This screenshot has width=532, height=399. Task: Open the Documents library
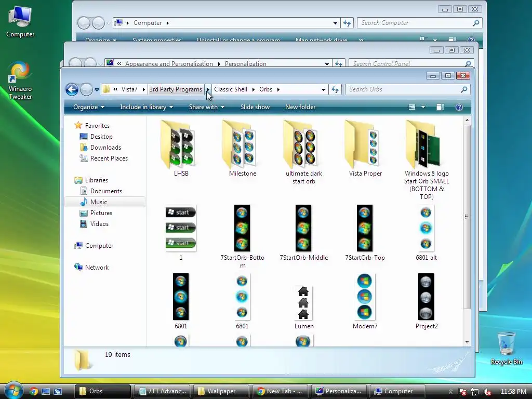tap(106, 191)
